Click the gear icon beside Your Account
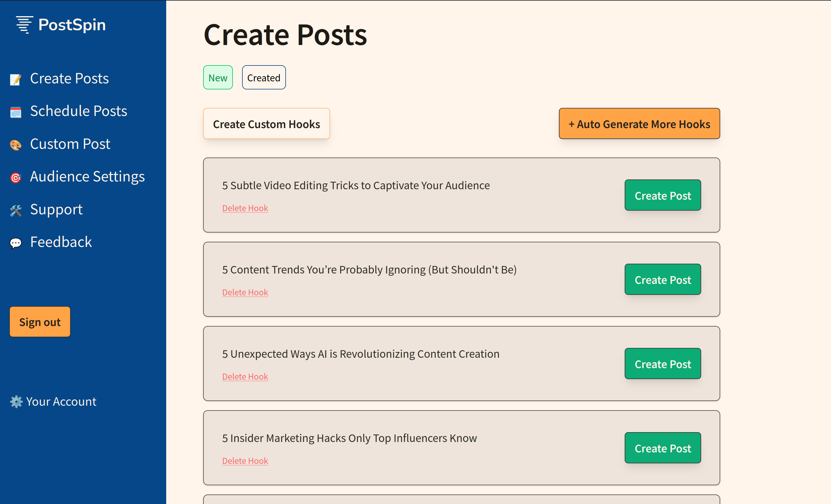831x504 pixels. pyautogui.click(x=16, y=402)
